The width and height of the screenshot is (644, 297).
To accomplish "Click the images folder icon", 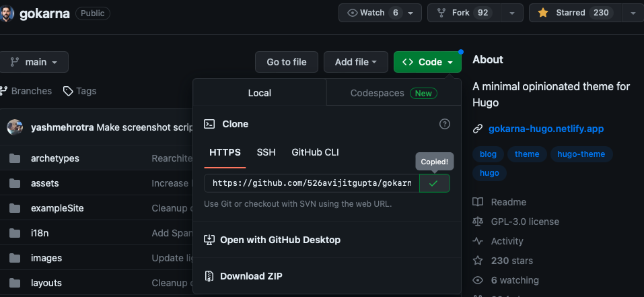I will pos(15,258).
